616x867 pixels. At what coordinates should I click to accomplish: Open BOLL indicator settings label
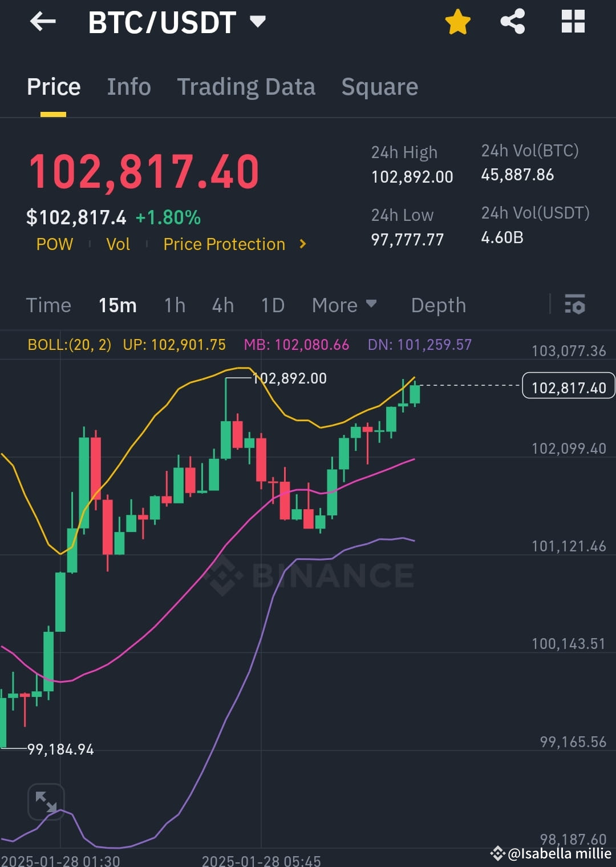tap(69, 345)
